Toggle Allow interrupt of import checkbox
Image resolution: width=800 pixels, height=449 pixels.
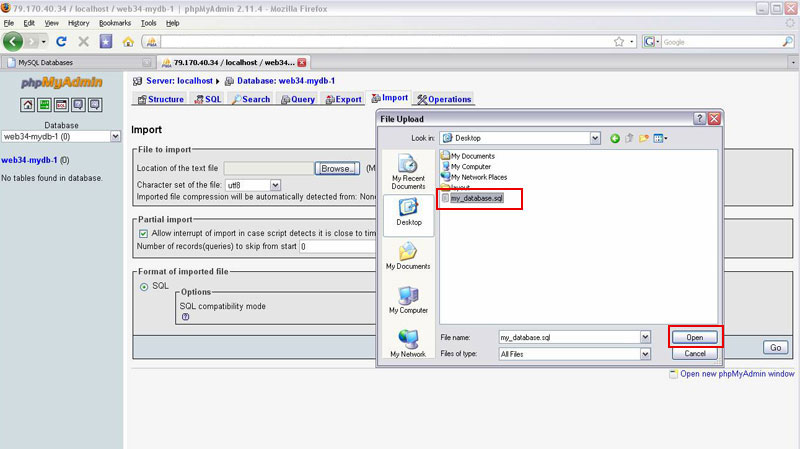point(143,234)
